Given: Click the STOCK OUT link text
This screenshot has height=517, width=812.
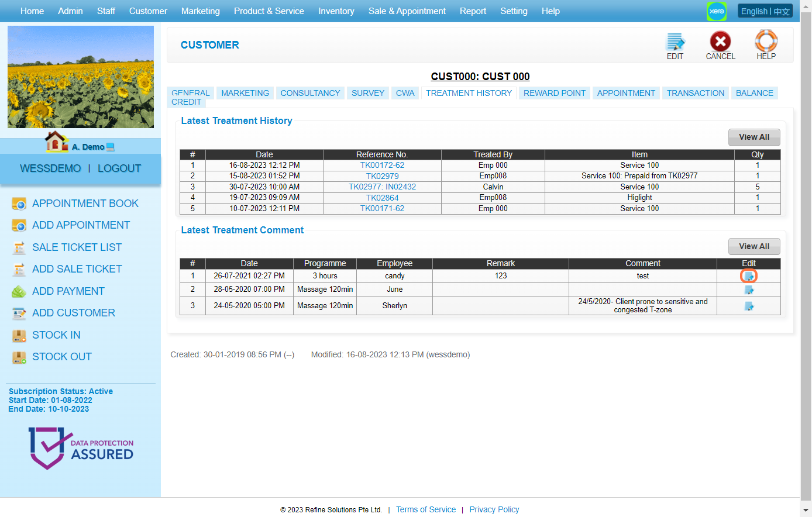Looking at the screenshot, I should [x=62, y=357].
